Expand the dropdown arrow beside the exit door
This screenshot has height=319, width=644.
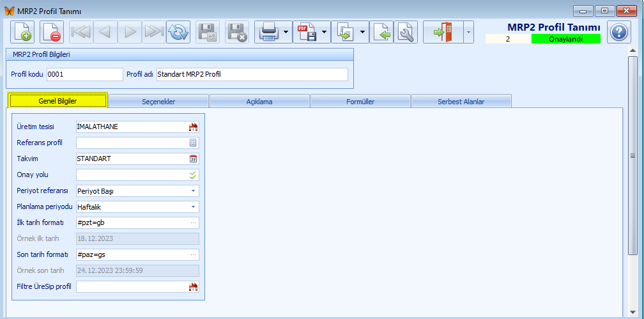coord(469,32)
